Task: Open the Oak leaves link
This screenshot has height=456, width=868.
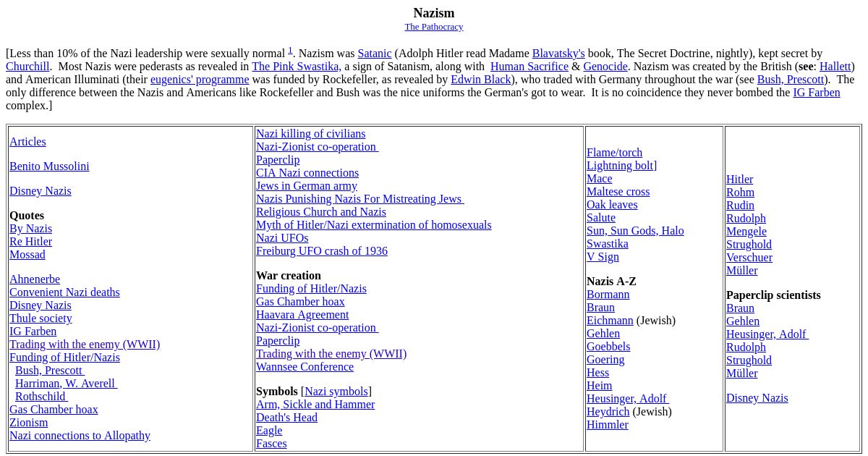Action: pos(612,205)
